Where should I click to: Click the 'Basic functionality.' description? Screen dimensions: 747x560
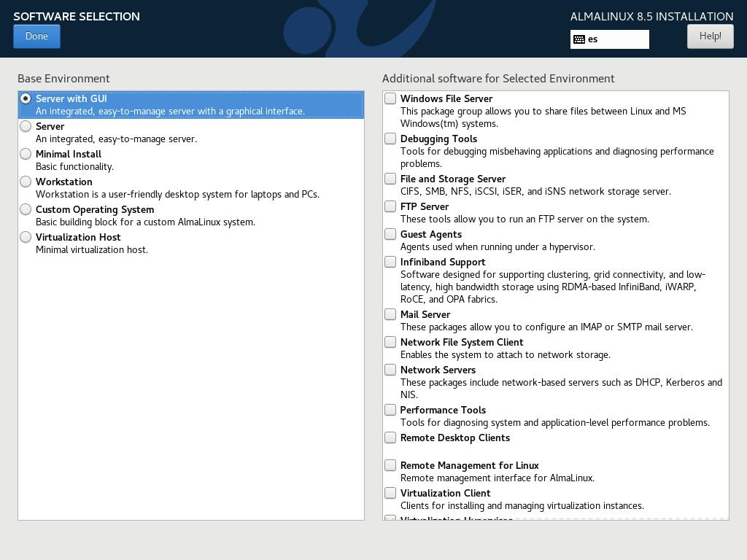click(75, 167)
